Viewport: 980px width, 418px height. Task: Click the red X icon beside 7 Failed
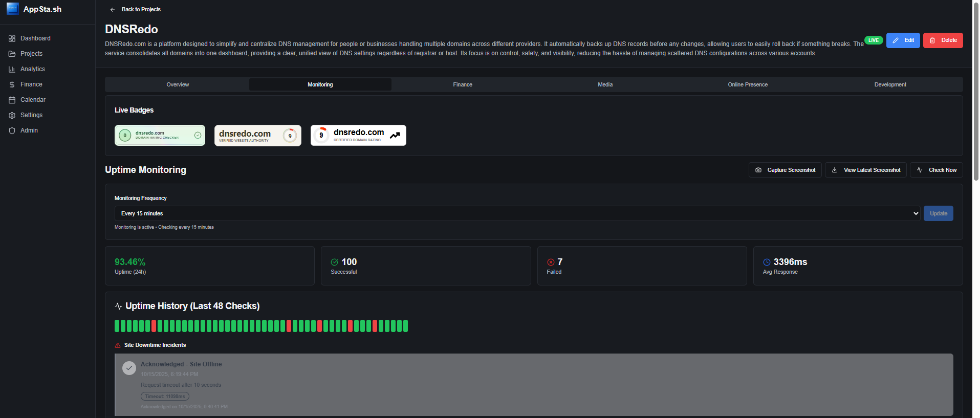pyautogui.click(x=551, y=262)
